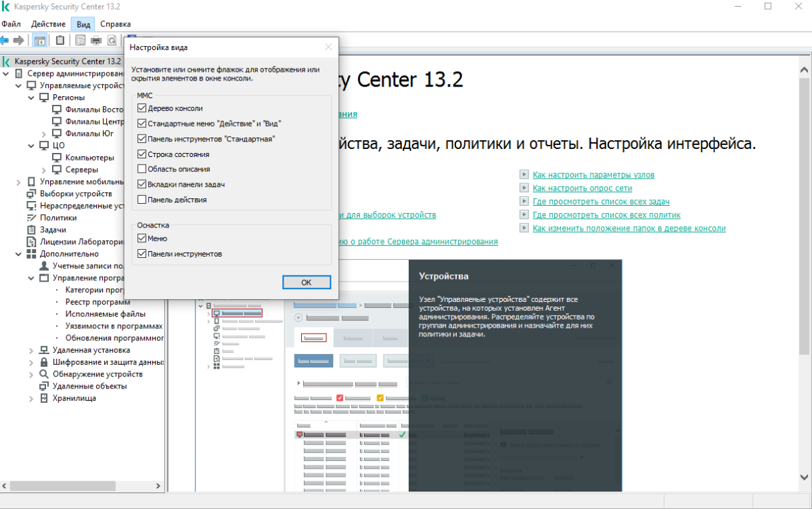This screenshot has width=812, height=509.
Task: Click the user icon beside Учетные записи
Action: [45, 266]
